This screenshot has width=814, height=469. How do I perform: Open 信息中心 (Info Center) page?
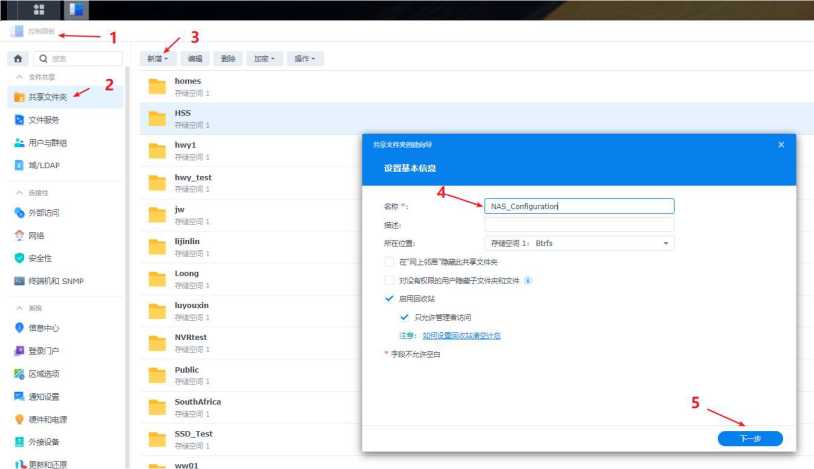pyautogui.click(x=43, y=327)
